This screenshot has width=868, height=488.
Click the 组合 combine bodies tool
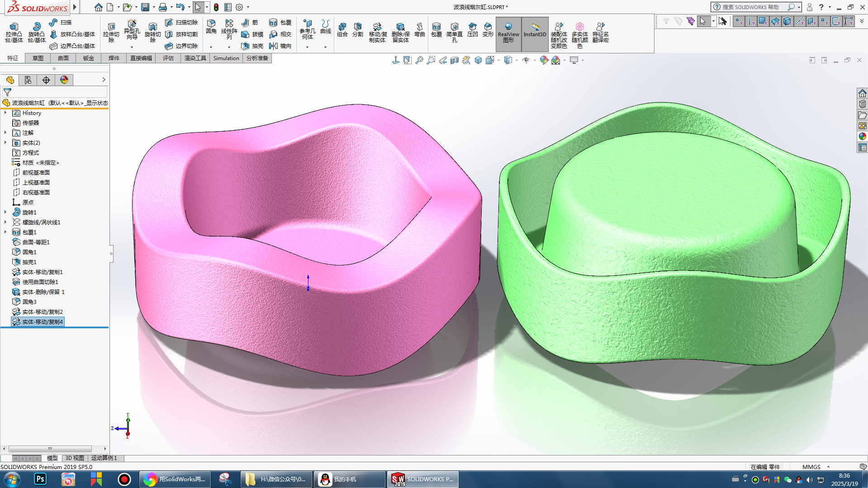click(x=342, y=30)
